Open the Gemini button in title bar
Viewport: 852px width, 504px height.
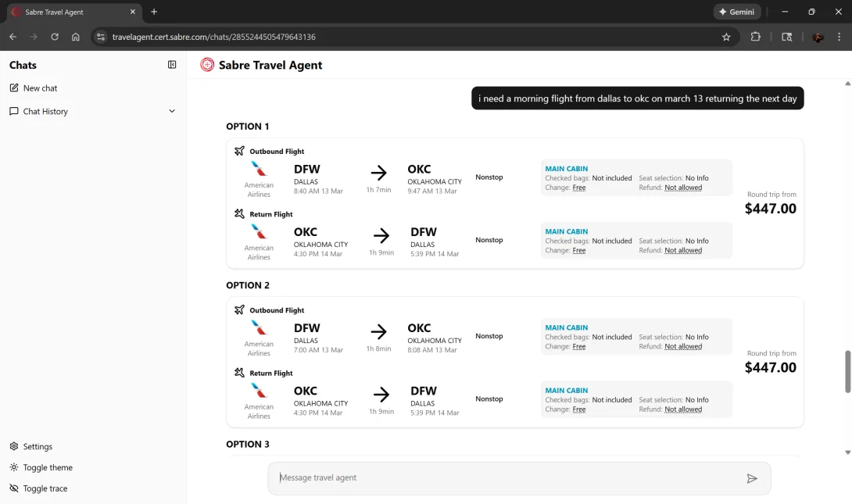(x=737, y=12)
